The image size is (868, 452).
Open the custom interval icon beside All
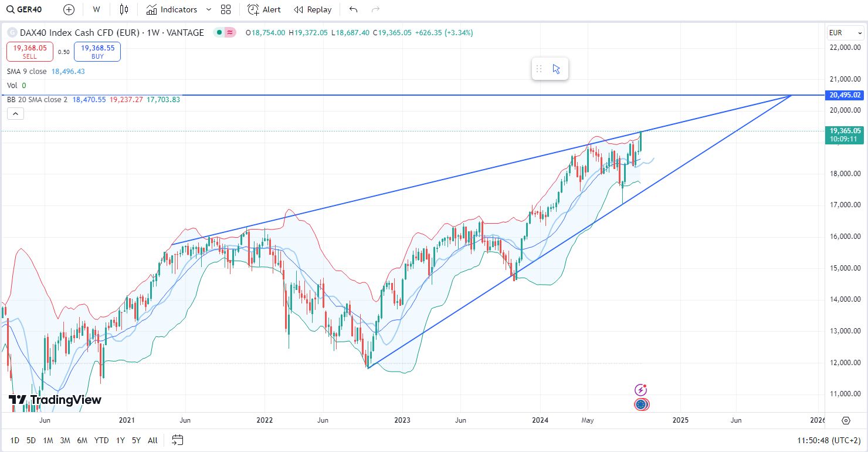pos(177,439)
